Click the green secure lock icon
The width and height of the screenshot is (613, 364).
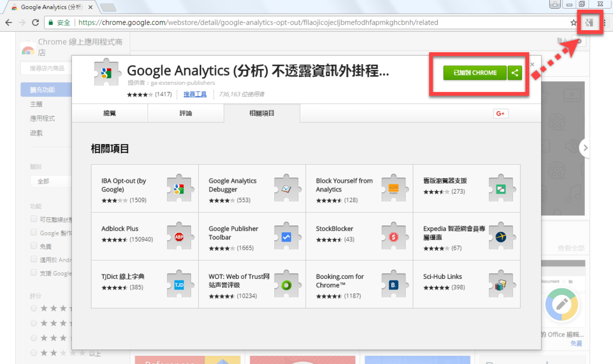click(x=50, y=23)
